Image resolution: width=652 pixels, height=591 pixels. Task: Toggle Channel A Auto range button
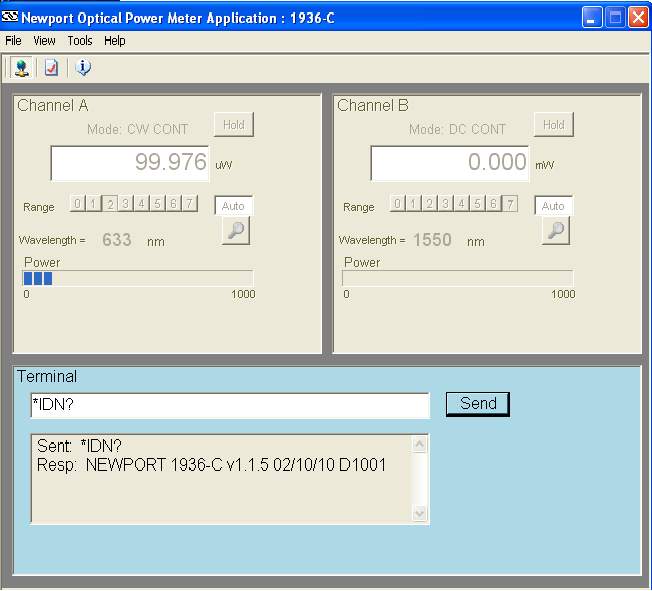(233, 206)
